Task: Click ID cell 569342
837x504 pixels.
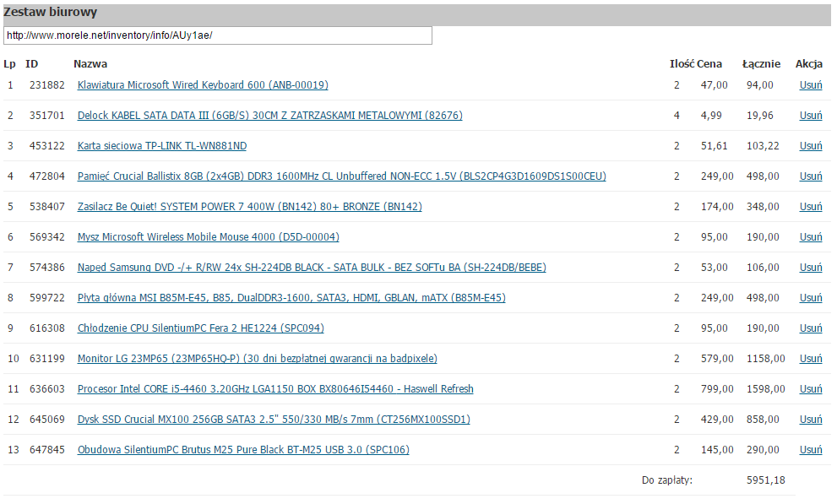Action: [47, 236]
